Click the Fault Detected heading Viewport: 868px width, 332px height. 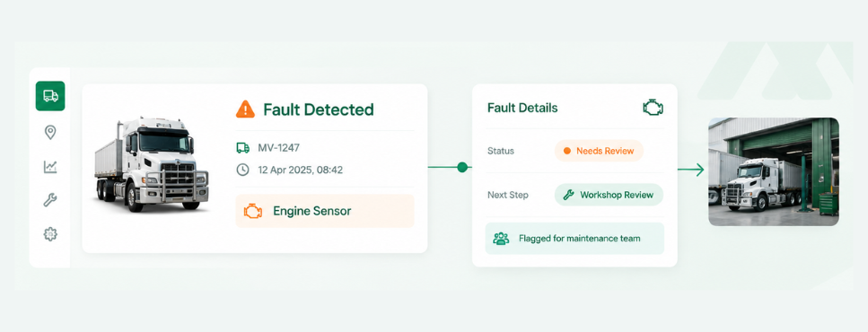coord(319,109)
